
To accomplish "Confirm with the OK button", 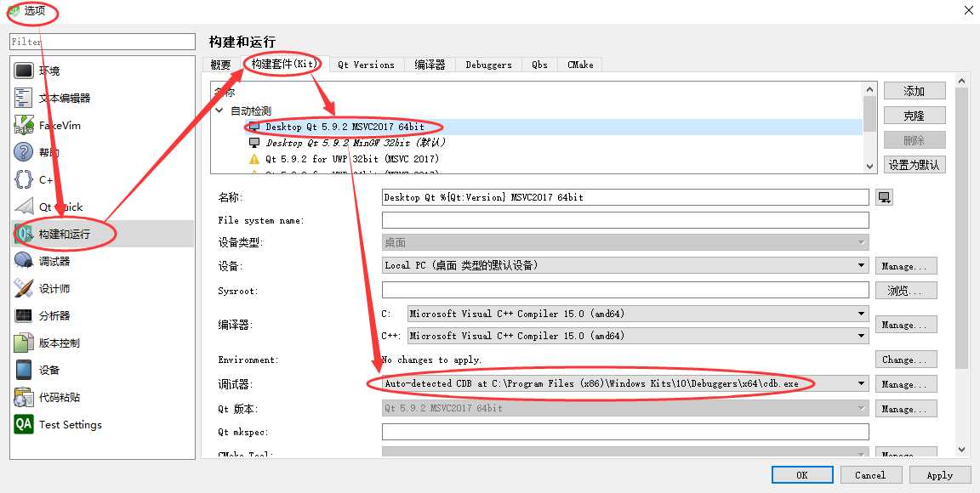I will pyautogui.click(x=802, y=475).
